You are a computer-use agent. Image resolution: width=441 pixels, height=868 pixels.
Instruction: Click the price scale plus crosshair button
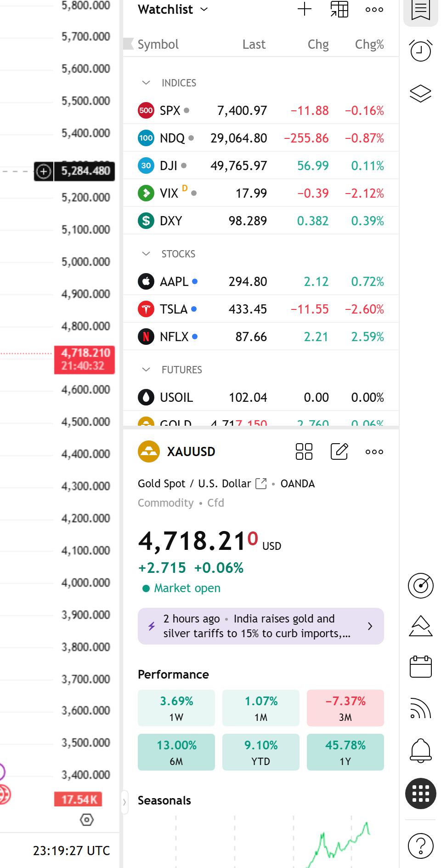tap(44, 171)
